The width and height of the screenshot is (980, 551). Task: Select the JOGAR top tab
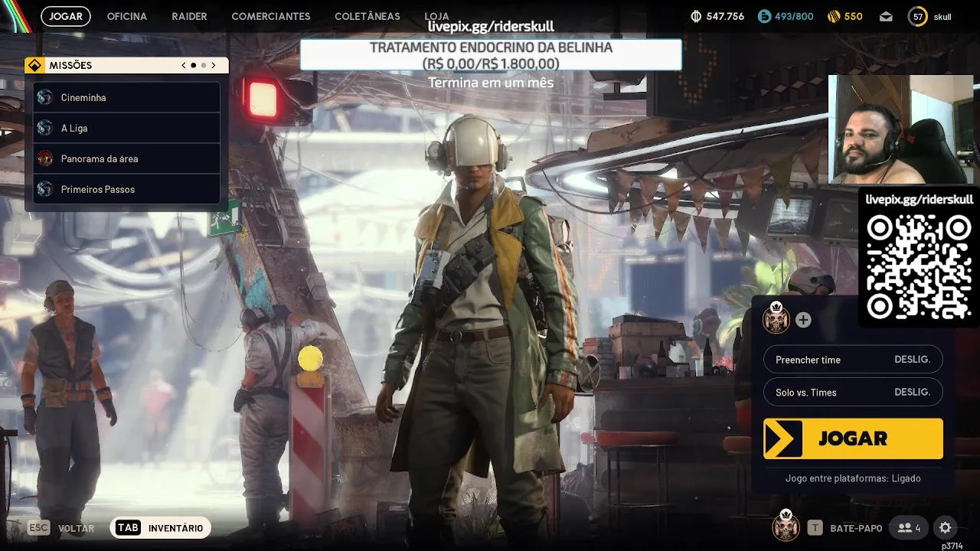tap(66, 16)
